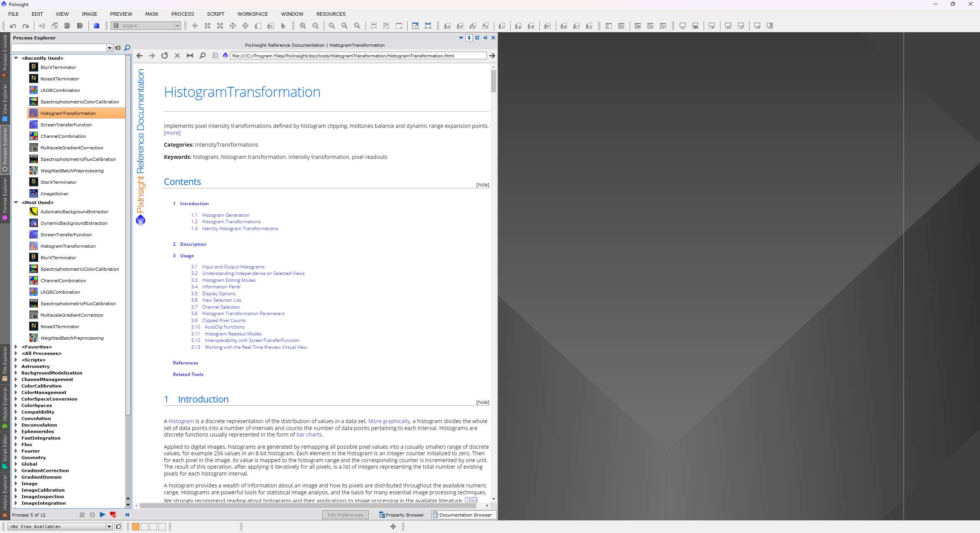Open the Histogram Generation contents link
Viewport: 980px width, 533px height.
(225, 215)
